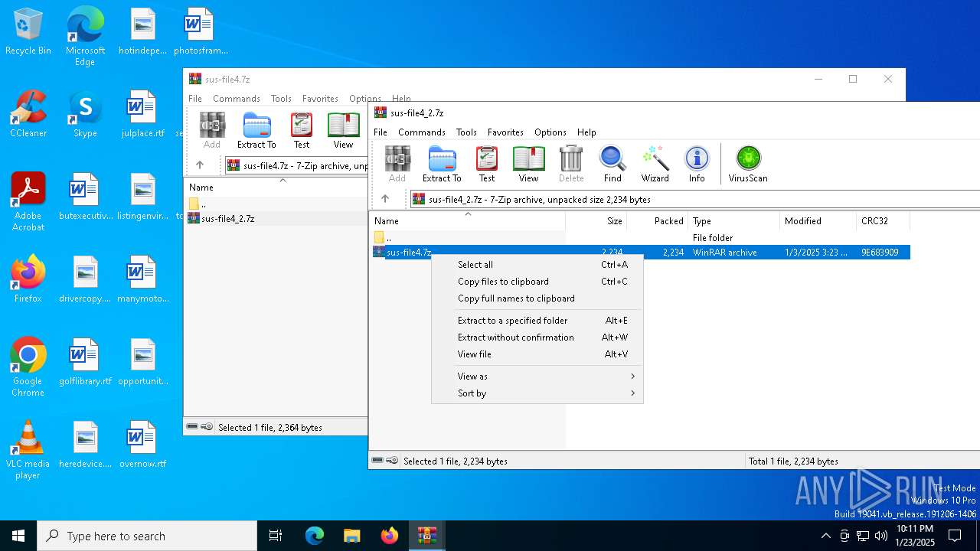
Task: Select Google Chrome desktop shortcut
Action: (28, 367)
